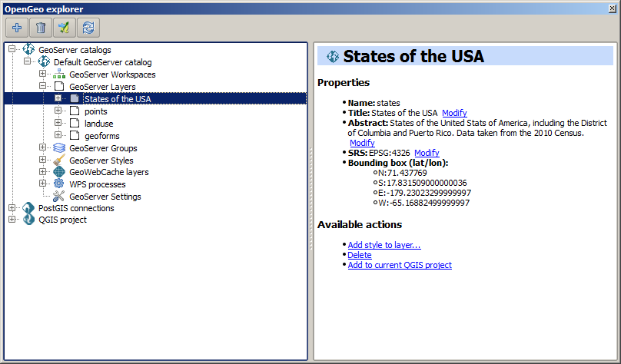Click Modify link next to SRS
Viewport: 621px width, 364px height.
click(x=427, y=153)
